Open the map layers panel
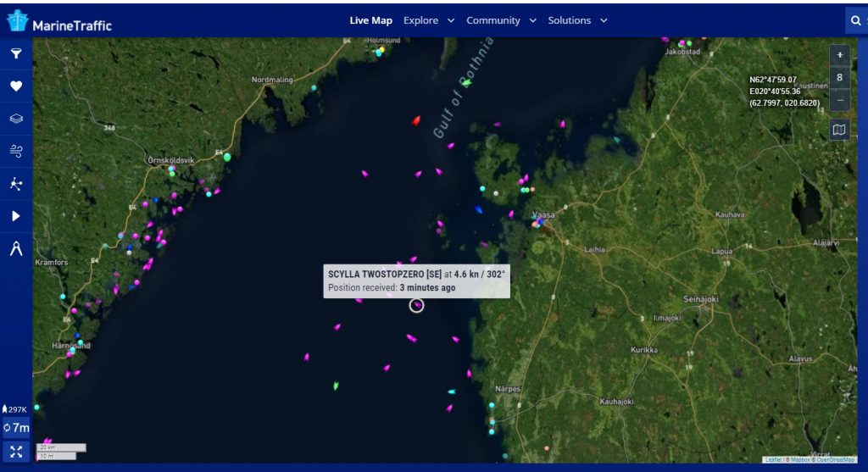This screenshot has height=472, width=868. click(x=16, y=119)
